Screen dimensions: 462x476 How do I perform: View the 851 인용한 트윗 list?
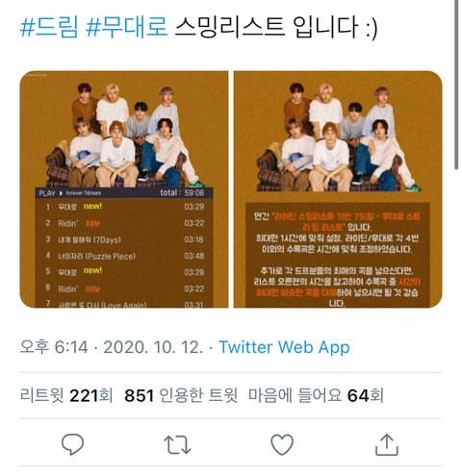(x=181, y=395)
